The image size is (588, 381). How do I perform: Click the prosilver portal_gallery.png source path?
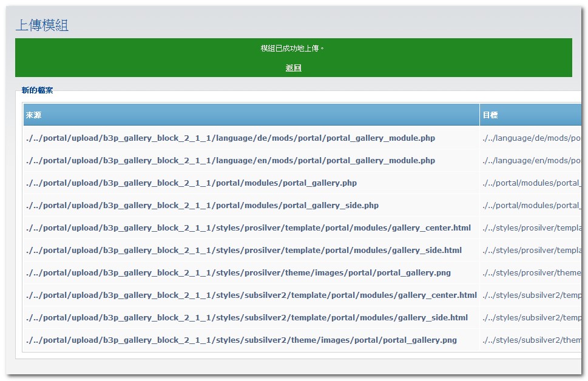(x=238, y=273)
